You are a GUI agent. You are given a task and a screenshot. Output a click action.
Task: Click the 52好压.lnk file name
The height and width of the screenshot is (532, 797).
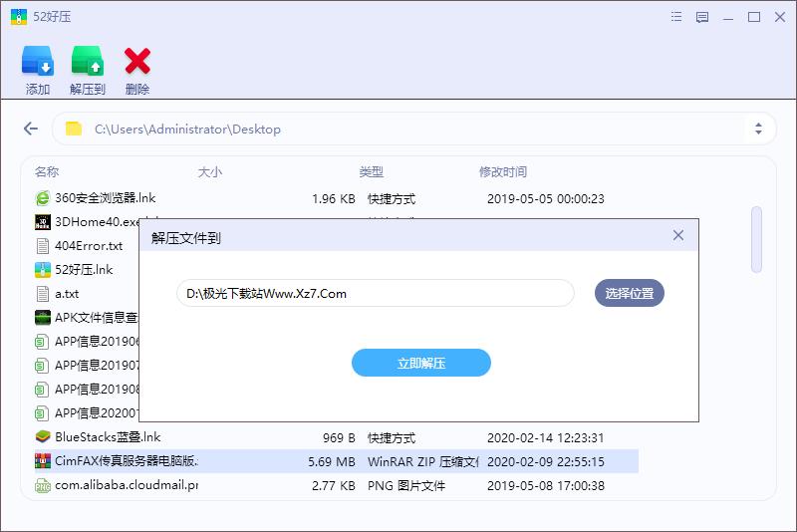tap(84, 270)
